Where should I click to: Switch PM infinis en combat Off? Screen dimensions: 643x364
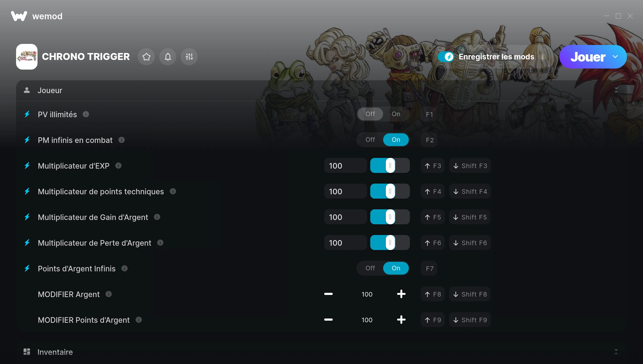370,140
